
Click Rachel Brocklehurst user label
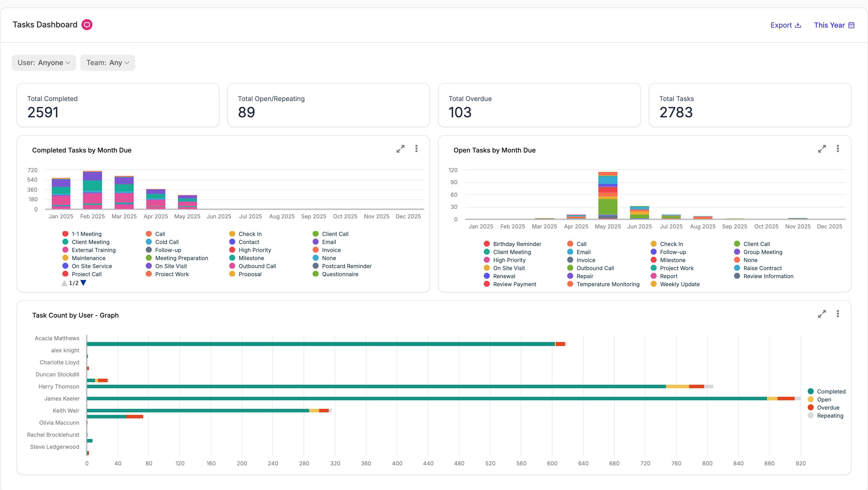(53, 435)
